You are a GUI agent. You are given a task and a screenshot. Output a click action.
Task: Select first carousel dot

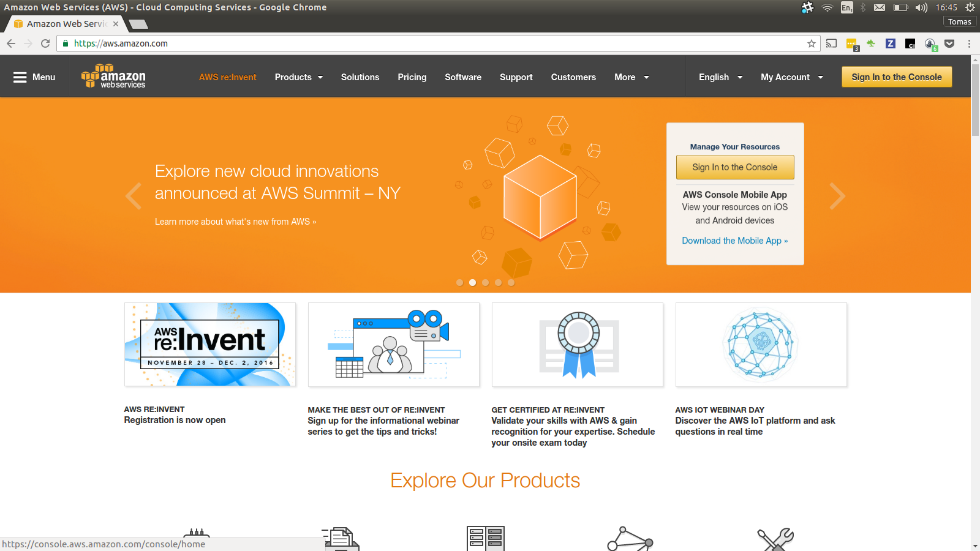[459, 283]
